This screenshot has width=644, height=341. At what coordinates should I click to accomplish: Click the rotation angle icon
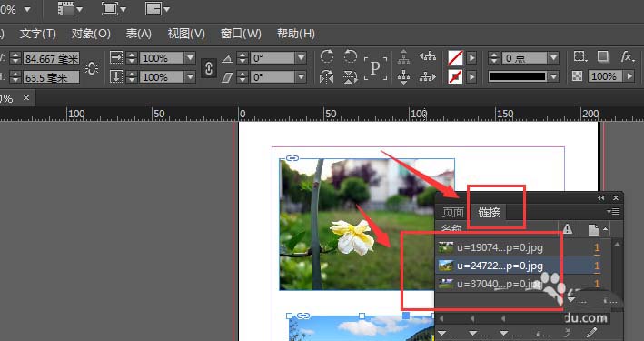pos(227,58)
